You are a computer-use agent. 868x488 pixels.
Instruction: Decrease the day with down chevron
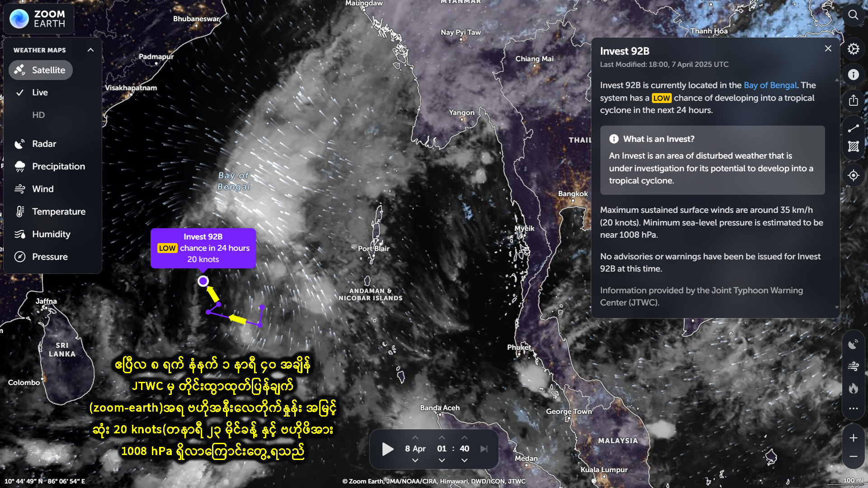pos(415,460)
